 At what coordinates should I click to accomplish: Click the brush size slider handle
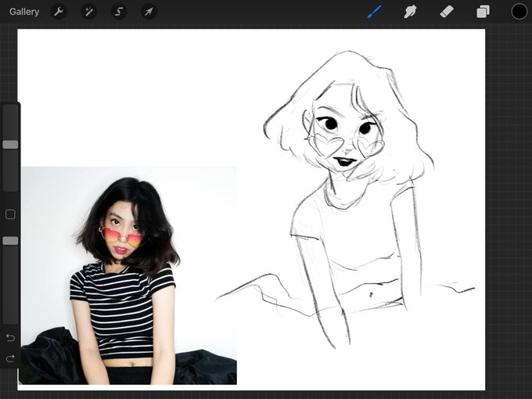[x=10, y=145]
